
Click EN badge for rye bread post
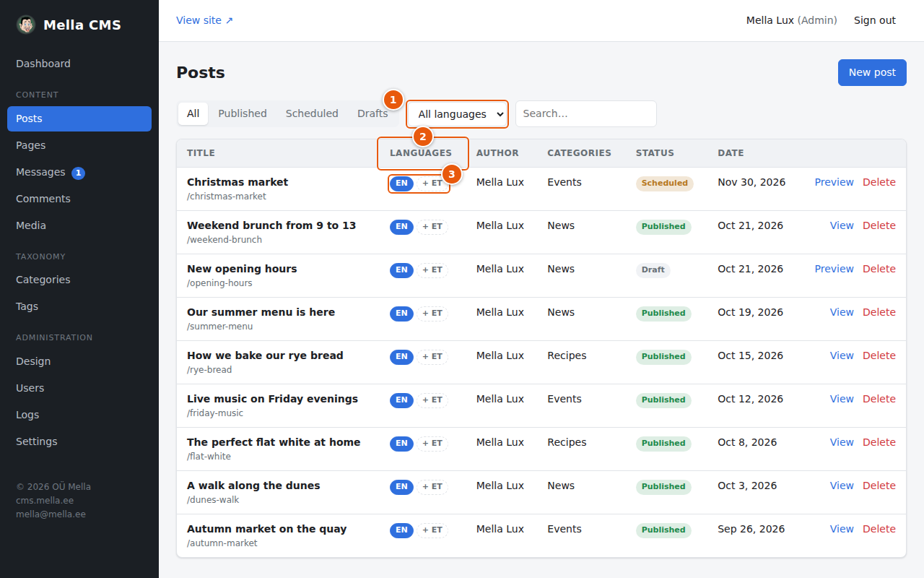(x=401, y=357)
